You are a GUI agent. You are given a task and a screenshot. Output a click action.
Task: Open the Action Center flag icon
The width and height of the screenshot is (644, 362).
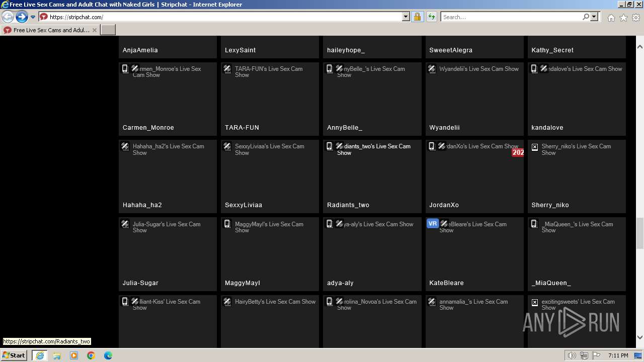596,355
